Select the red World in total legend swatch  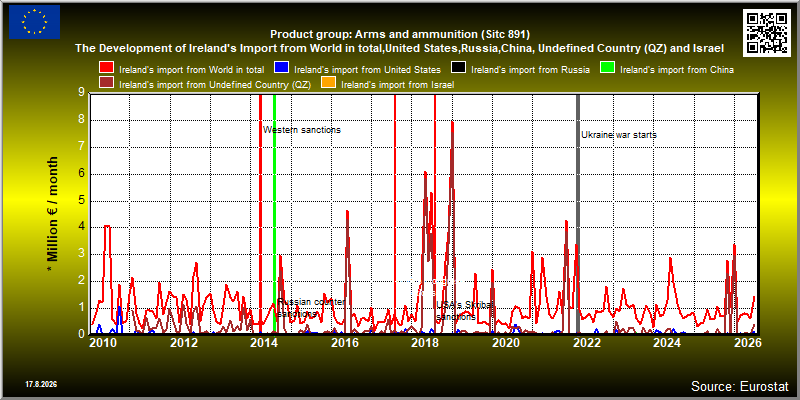107,69
